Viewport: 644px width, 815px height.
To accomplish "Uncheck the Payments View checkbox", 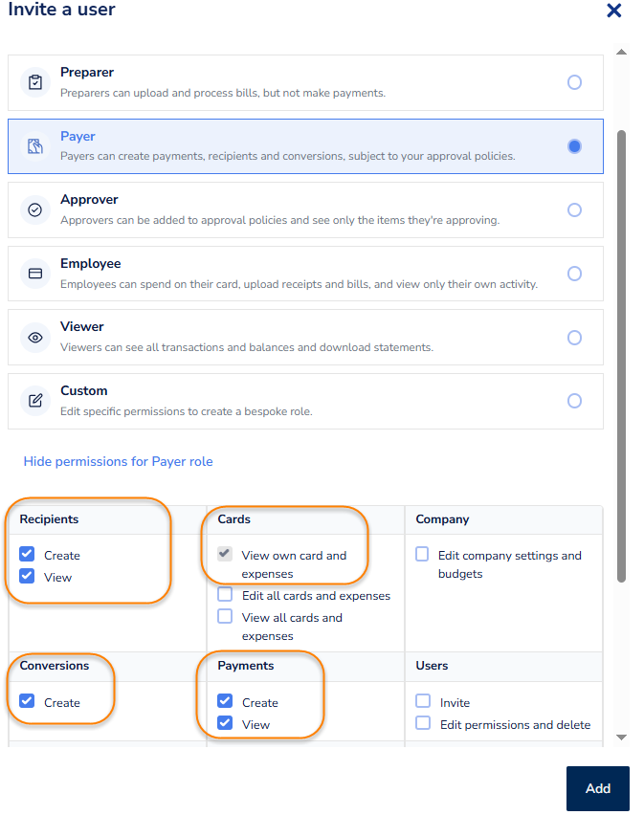I will click(x=225, y=724).
